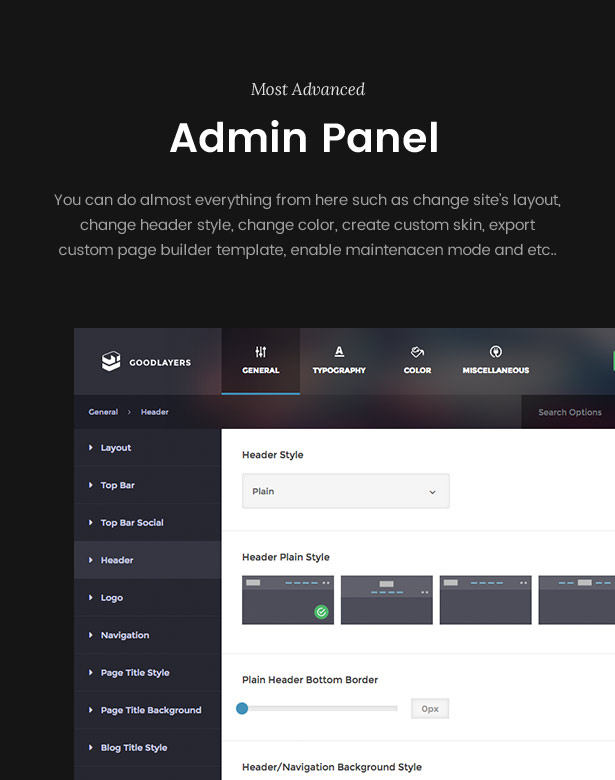Select the first Header Plain Style thumbnail
The width and height of the screenshot is (615, 780).
coord(287,599)
